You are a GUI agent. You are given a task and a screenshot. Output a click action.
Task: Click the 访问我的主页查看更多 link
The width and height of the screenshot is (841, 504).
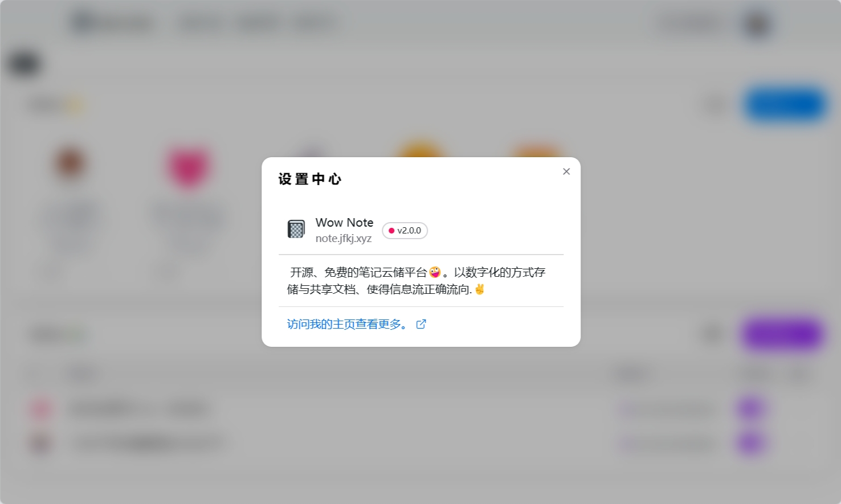(x=348, y=324)
